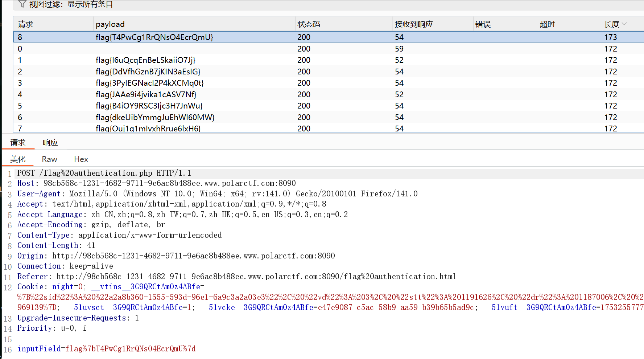This screenshot has height=359, width=644.
Task: Select the payload cell of request 5
Action: pyautogui.click(x=149, y=106)
